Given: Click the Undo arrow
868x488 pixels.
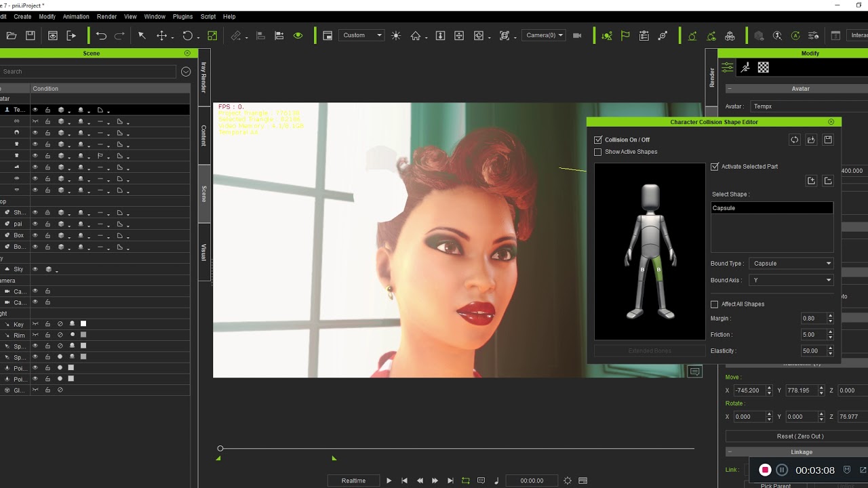Looking at the screenshot, I should click(x=101, y=35).
